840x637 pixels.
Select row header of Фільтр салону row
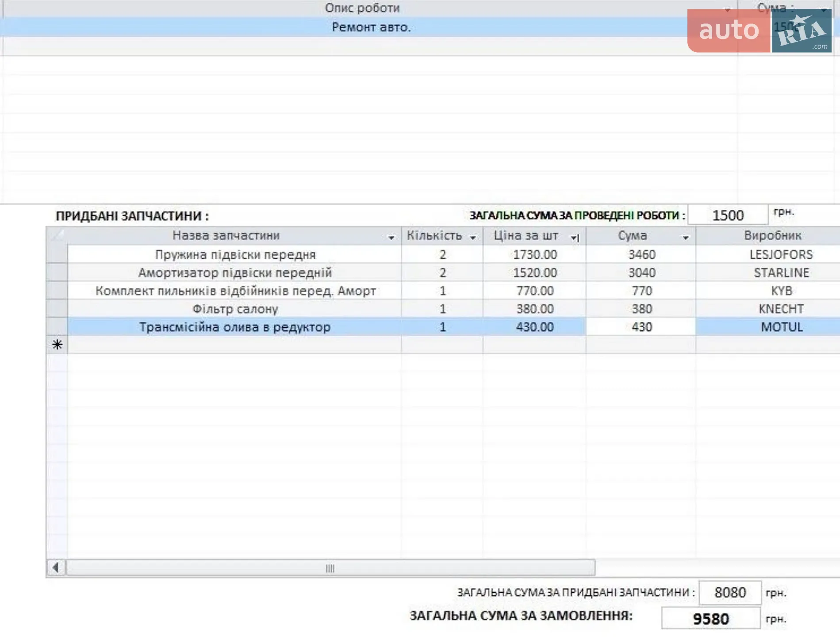point(57,309)
